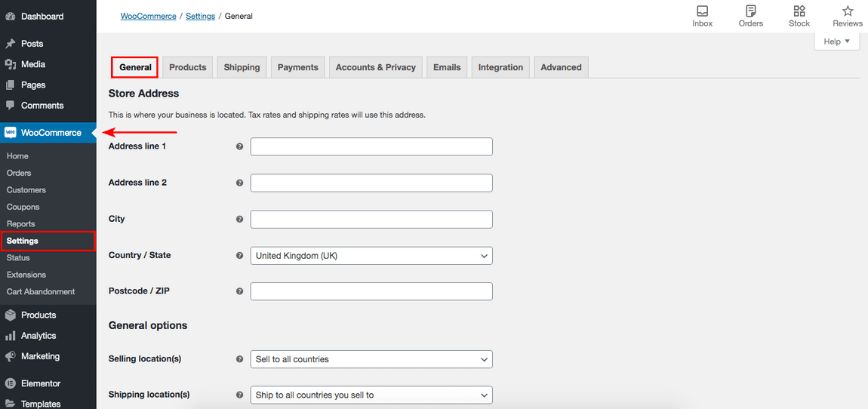Open Extensions submenu item
868x409 pixels.
coord(26,275)
